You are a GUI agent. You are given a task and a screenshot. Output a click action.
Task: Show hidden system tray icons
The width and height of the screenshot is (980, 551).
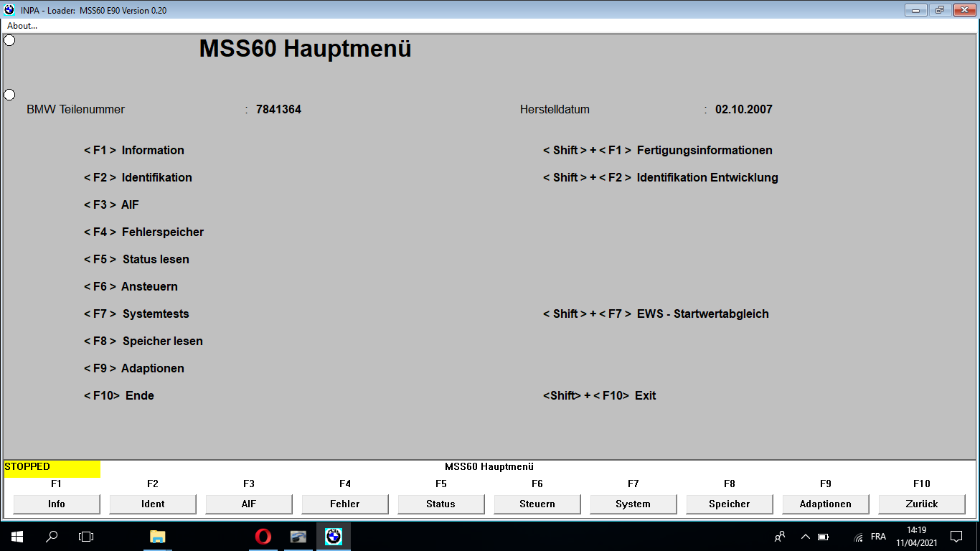coord(805,537)
